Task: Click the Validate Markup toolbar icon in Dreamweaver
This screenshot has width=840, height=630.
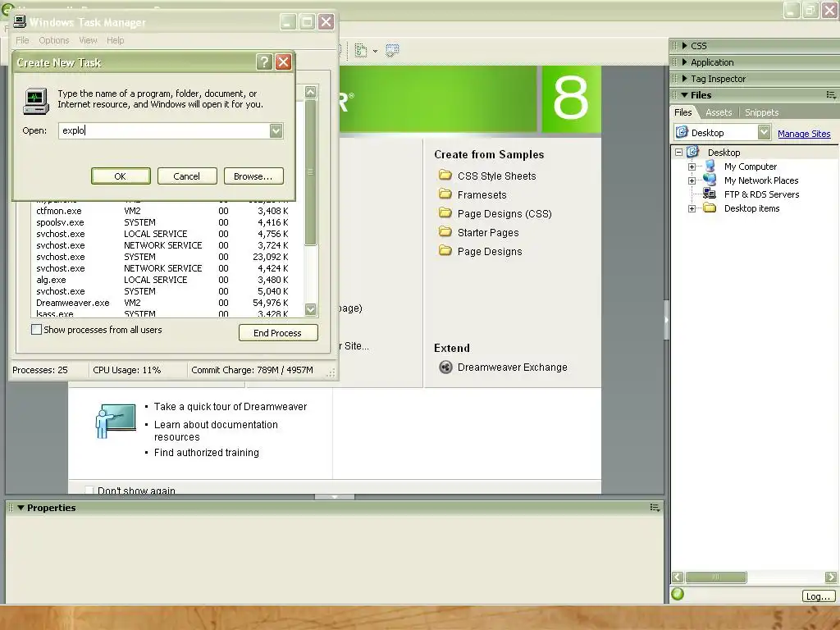Action: tap(361, 50)
